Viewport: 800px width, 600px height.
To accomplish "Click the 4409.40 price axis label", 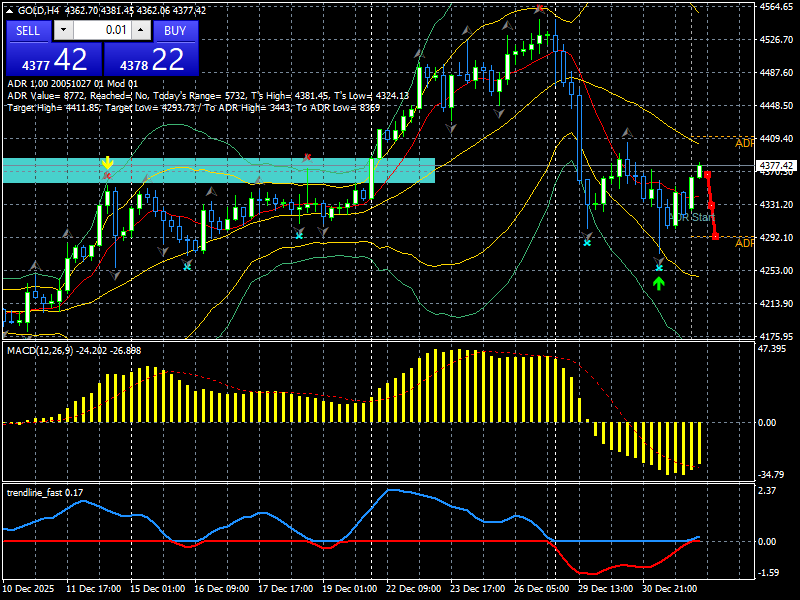I will [x=777, y=138].
